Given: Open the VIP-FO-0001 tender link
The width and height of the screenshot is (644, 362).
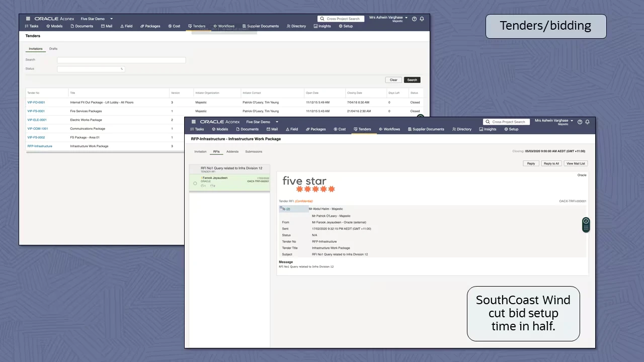Looking at the screenshot, I should click(x=36, y=103).
